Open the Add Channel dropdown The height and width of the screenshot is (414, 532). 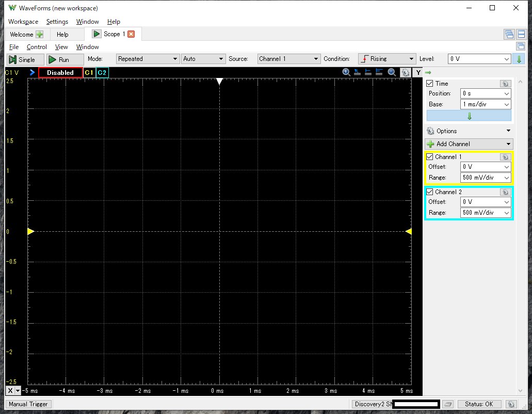[x=469, y=144]
